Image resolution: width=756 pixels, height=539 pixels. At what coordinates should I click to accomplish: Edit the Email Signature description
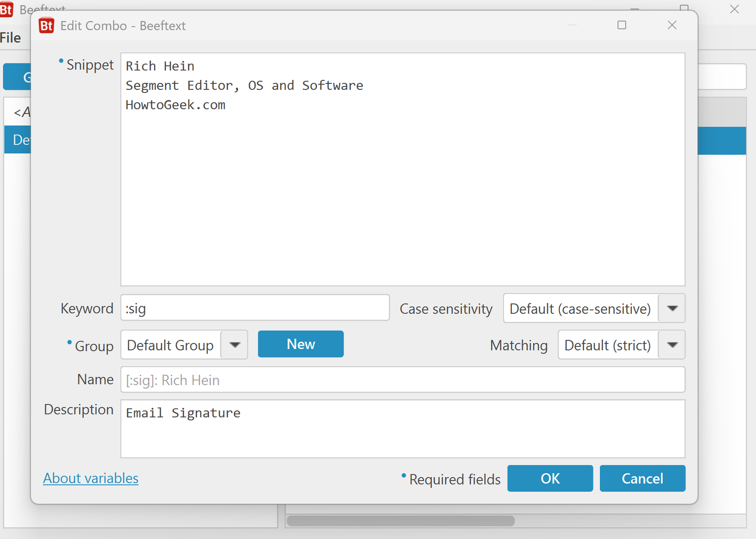(x=402, y=428)
